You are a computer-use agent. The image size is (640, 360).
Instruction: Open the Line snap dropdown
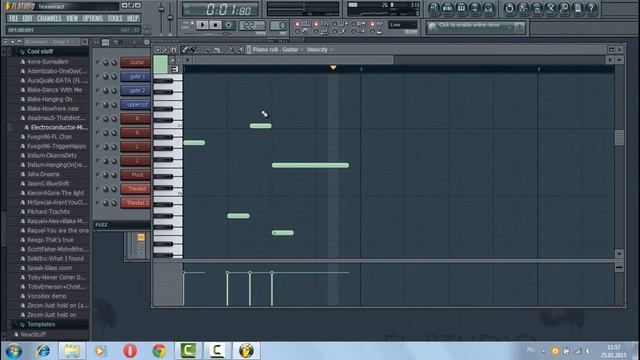point(403,25)
